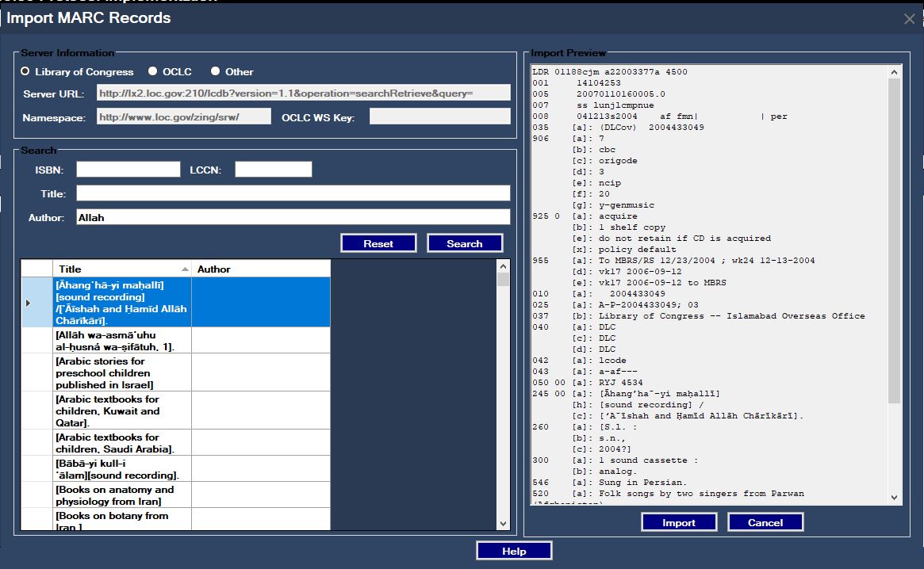The width and height of the screenshot is (924, 569).
Task: Click the Namespace field
Action: pyautogui.click(x=182, y=115)
